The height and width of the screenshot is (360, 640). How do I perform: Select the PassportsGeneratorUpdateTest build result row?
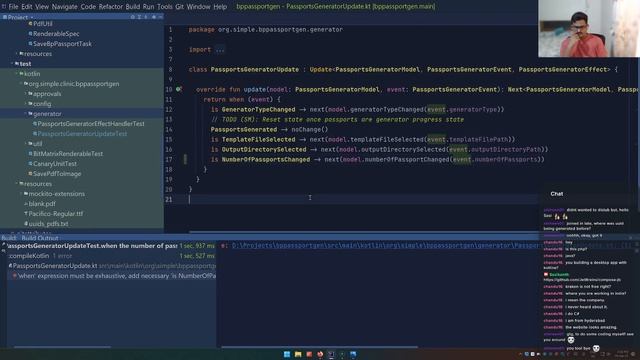pyautogui.click(x=110, y=246)
